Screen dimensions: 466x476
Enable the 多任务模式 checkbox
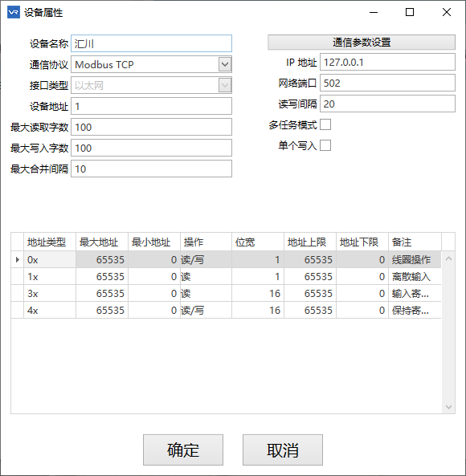click(325, 124)
